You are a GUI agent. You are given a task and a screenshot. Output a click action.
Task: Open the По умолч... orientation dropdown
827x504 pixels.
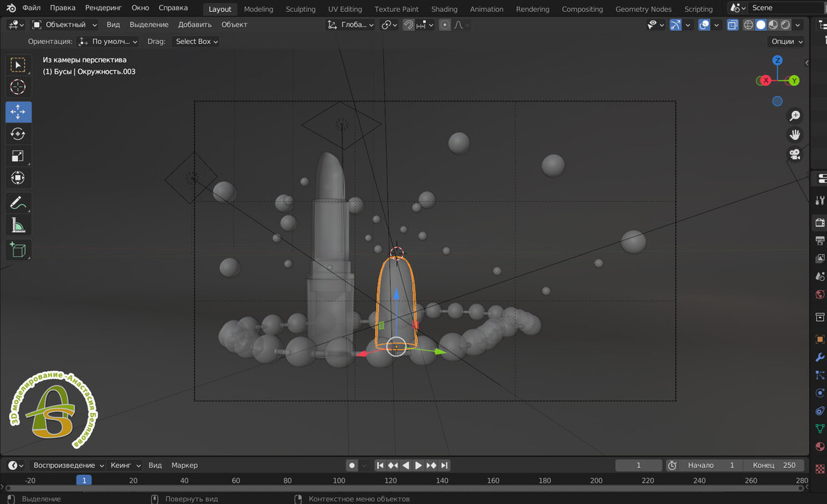coord(108,41)
